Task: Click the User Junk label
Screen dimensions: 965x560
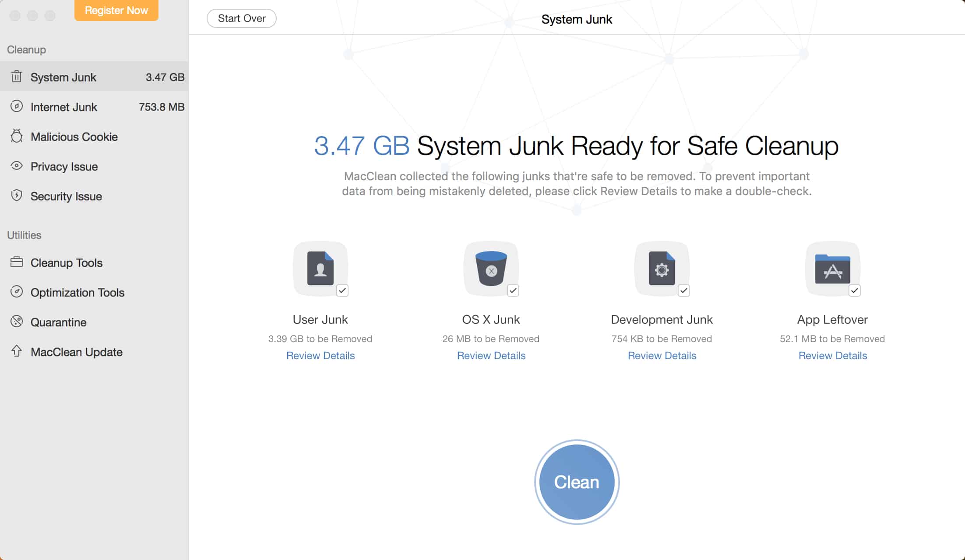Action: (320, 319)
